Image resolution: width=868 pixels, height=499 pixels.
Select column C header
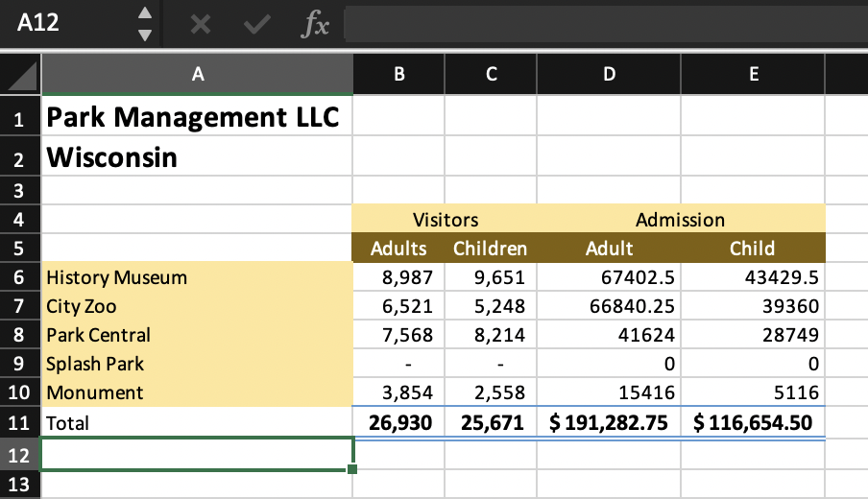(491, 74)
